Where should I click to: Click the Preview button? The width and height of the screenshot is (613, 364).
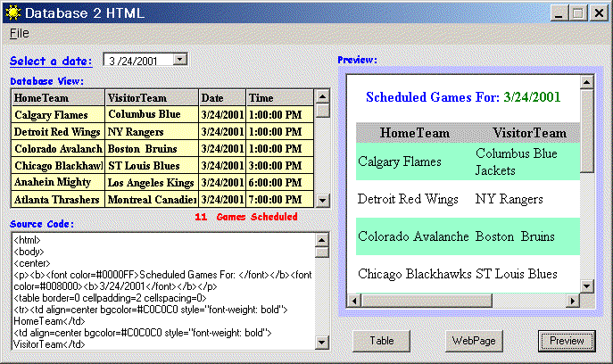(567, 341)
